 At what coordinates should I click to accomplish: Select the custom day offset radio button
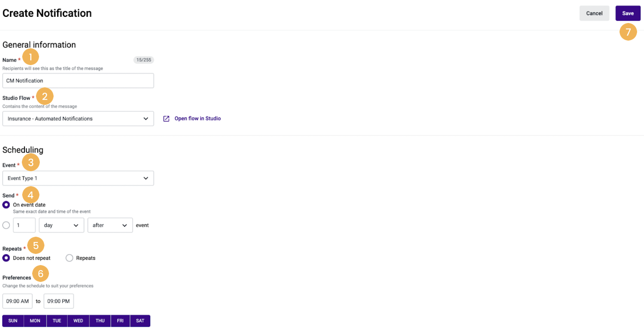[x=6, y=225]
